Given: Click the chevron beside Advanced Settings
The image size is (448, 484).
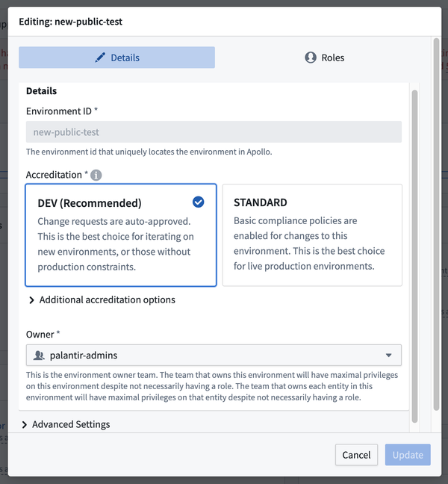Looking at the screenshot, I should (25, 425).
